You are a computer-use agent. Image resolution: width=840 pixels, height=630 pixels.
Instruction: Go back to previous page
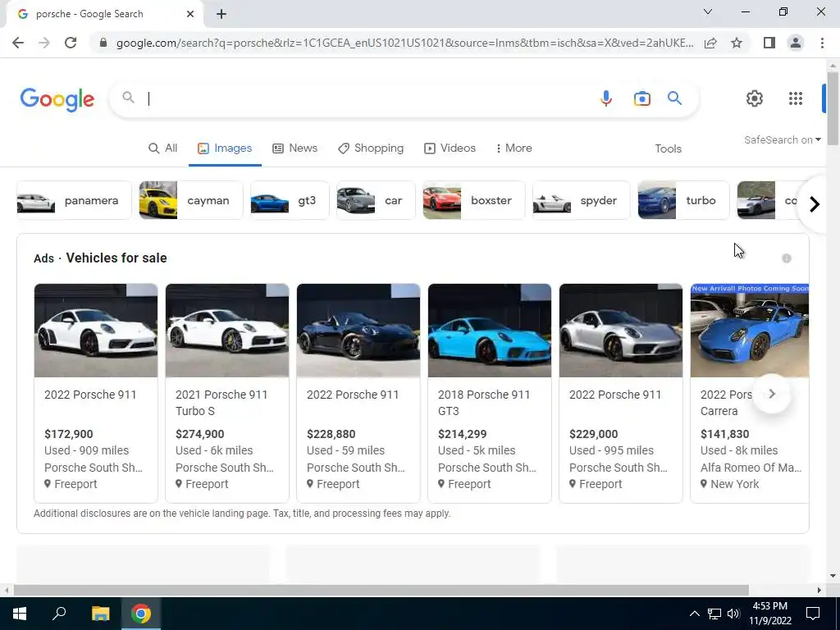tap(18, 43)
